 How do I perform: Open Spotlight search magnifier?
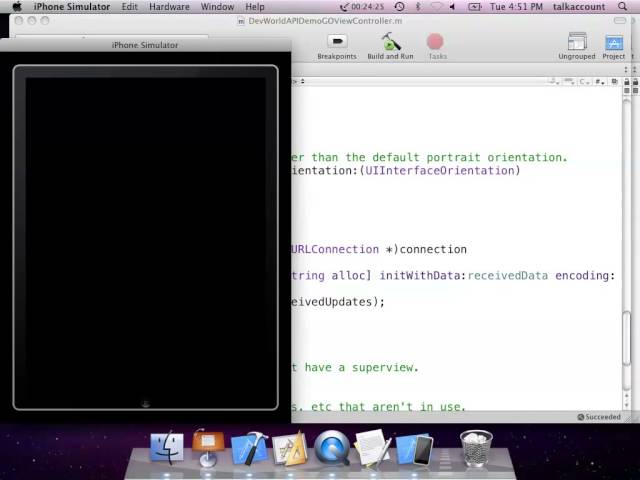(622, 7)
